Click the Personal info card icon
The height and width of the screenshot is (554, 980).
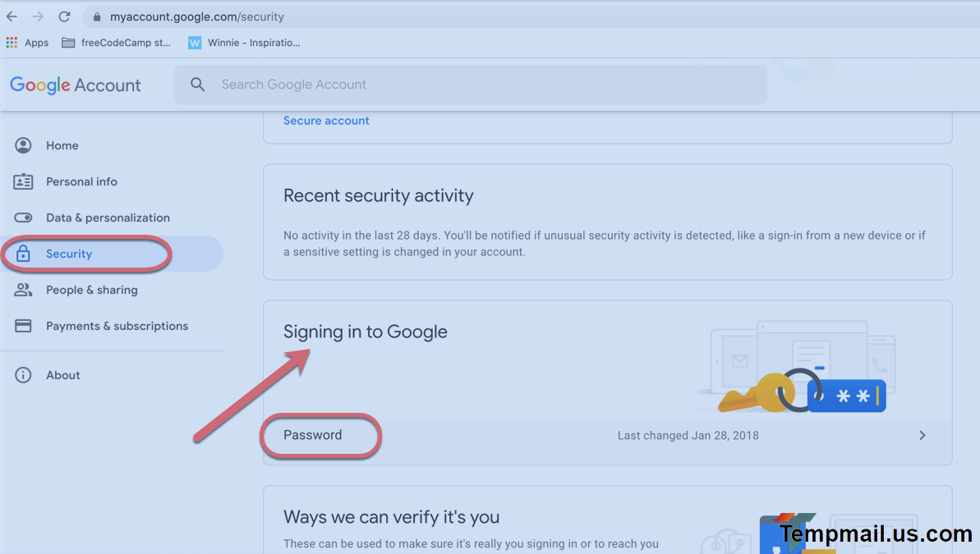[23, 181]
